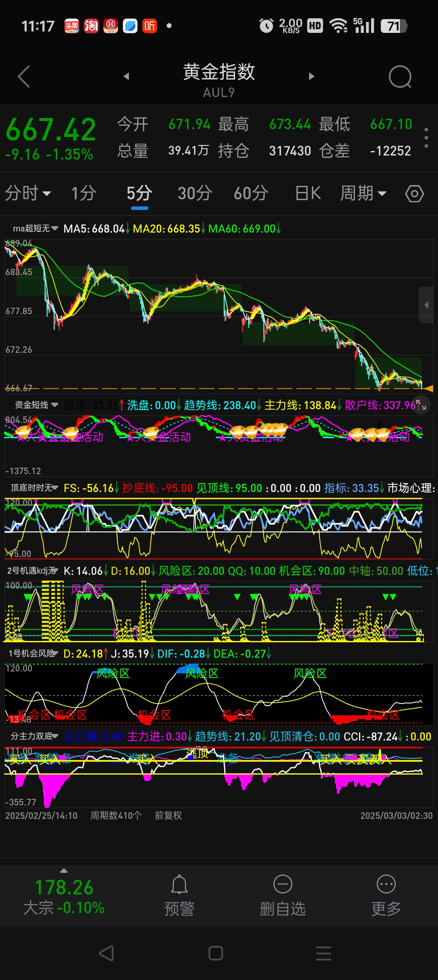Tap the 趋势线: 238.40 reading
Viewport: 438px width, 980px height.
pos(220,405)
